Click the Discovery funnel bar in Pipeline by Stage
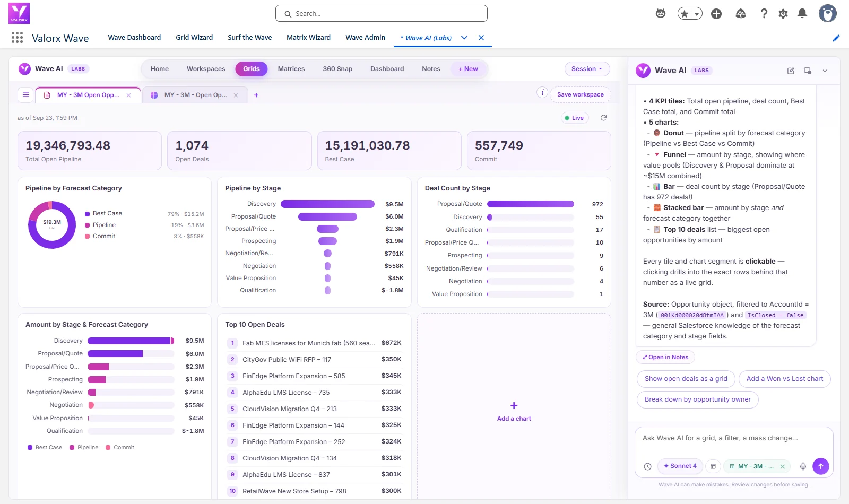 [x=327, y=204]
